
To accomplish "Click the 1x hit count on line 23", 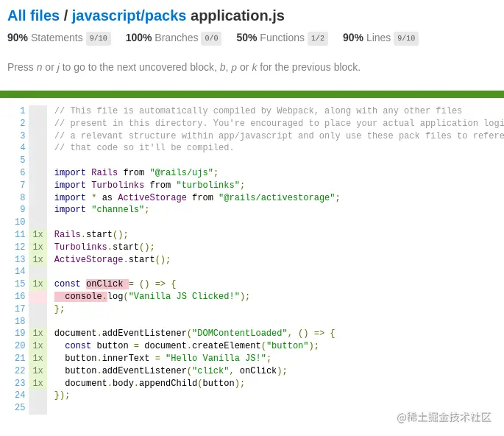I will 38,383.
